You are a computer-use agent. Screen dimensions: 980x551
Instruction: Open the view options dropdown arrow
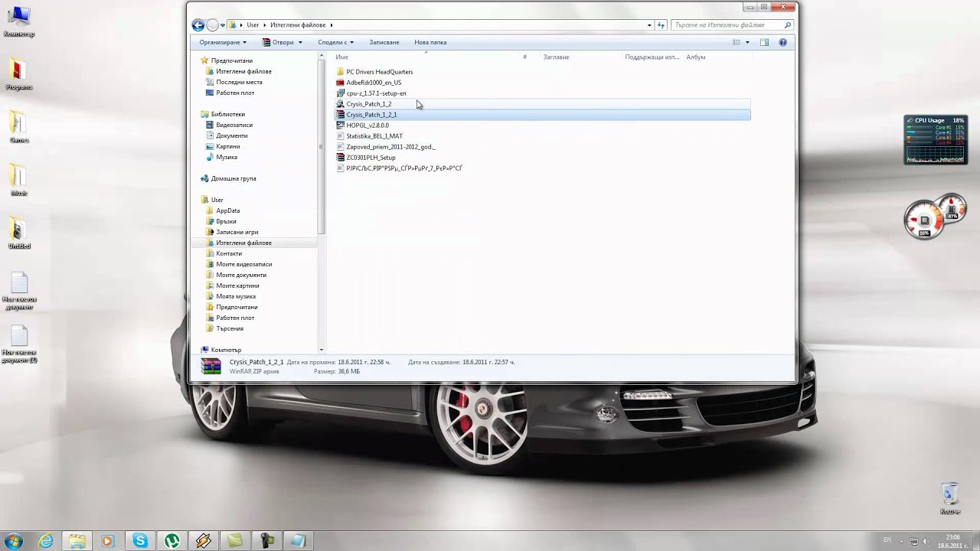click(747, 42)
